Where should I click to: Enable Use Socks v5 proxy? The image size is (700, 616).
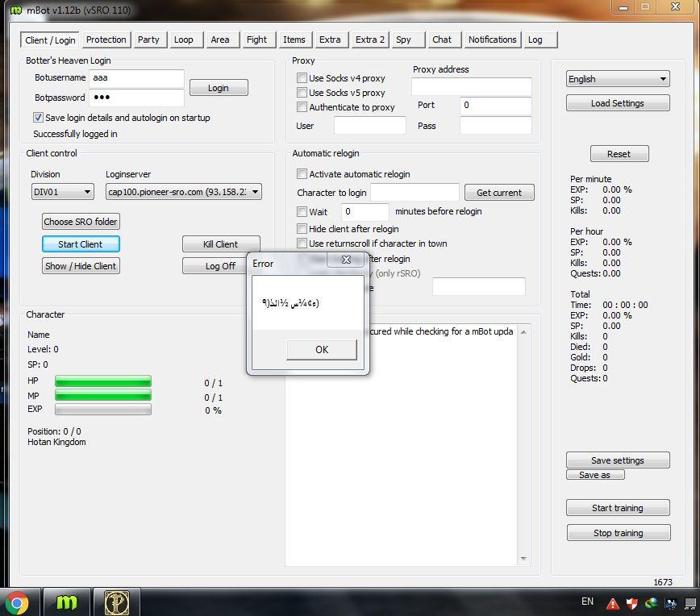pos(302,93)
